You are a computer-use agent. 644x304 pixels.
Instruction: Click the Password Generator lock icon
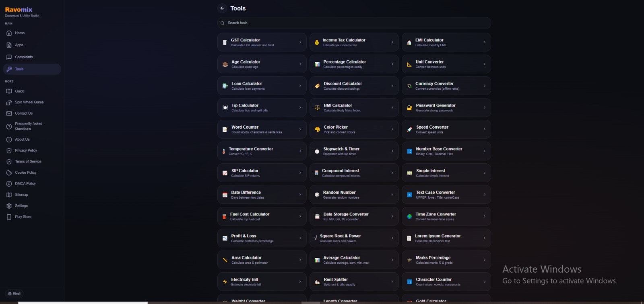click(x=409, y=107)
